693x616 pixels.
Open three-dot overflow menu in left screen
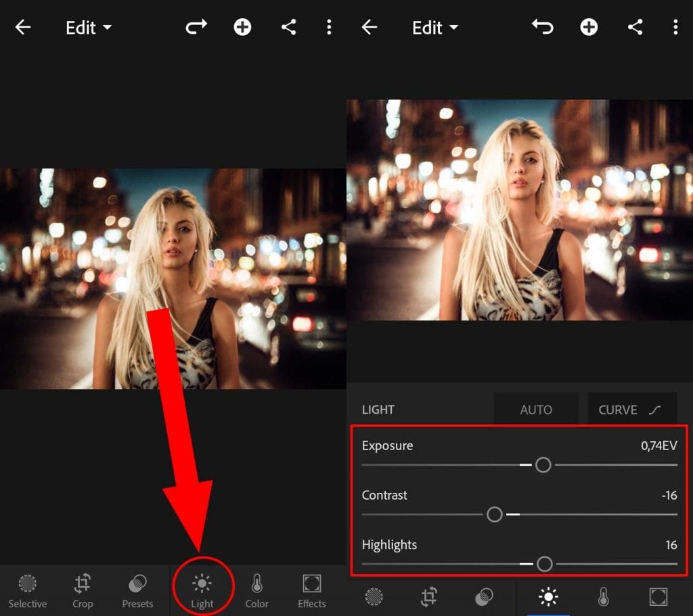point(329,28)
